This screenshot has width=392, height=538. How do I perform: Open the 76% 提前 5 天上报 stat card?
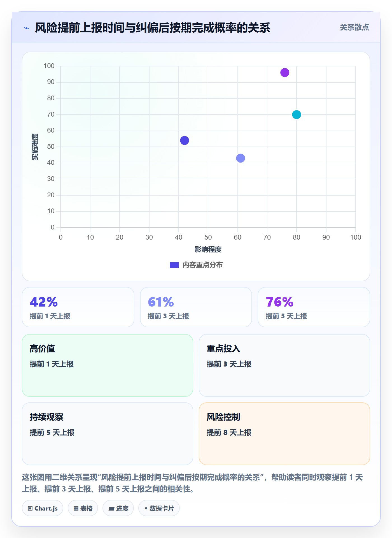[x=314, y=307]
